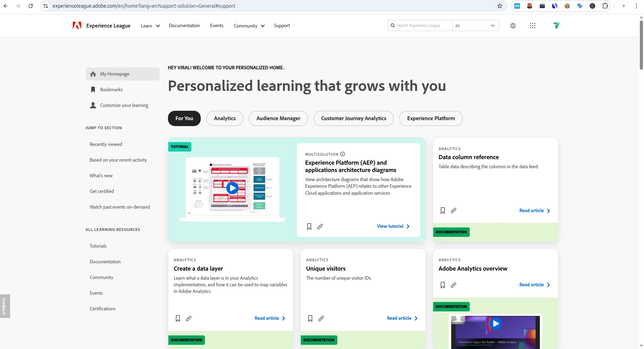
Task: Open Certifications in the sidebar
Action: (x=102, y=309)
